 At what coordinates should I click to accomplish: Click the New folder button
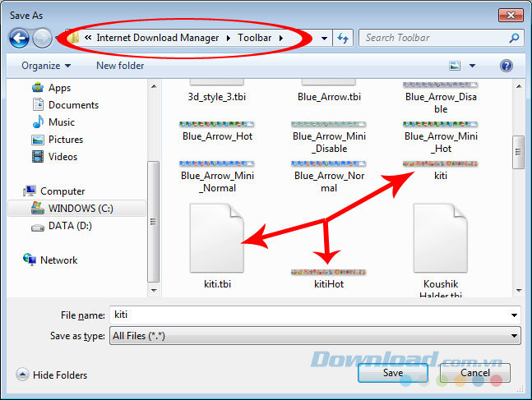120,66
